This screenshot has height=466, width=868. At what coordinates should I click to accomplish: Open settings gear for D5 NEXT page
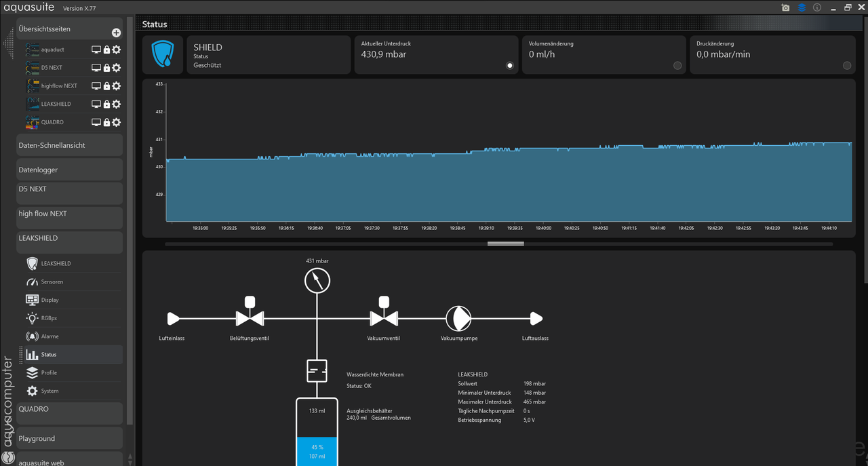117,68
